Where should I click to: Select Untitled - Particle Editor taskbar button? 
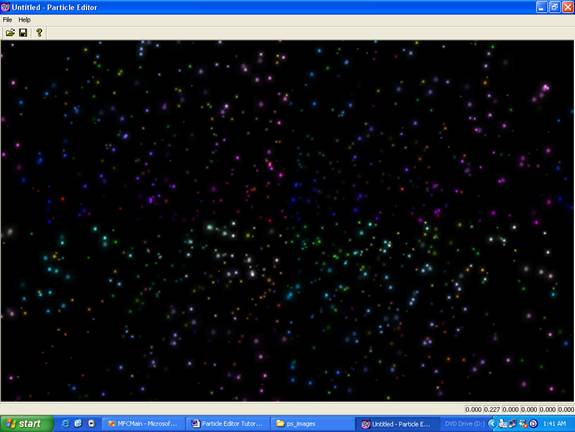pos(397,424)
